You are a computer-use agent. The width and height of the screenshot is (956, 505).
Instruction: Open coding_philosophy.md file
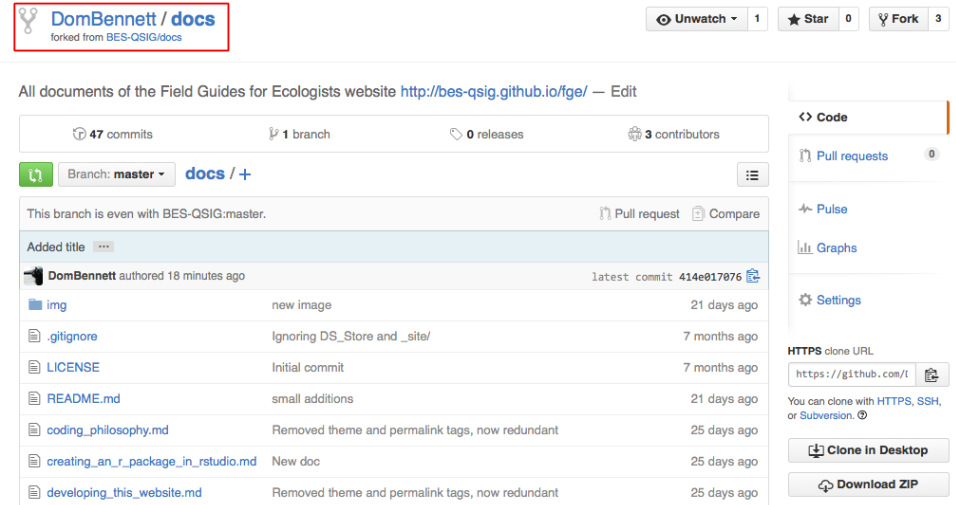(107, 430)
